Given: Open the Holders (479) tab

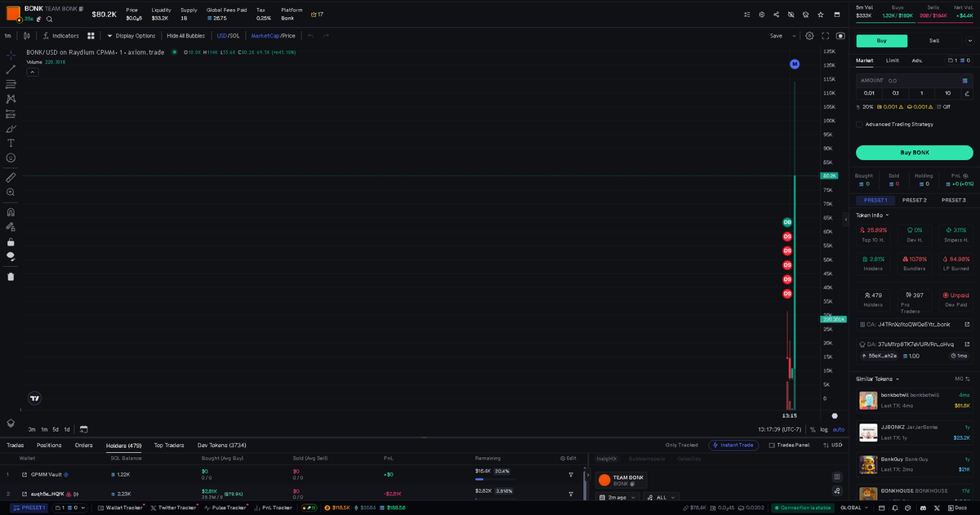Looking at the screenshot, I should point(124,446).
